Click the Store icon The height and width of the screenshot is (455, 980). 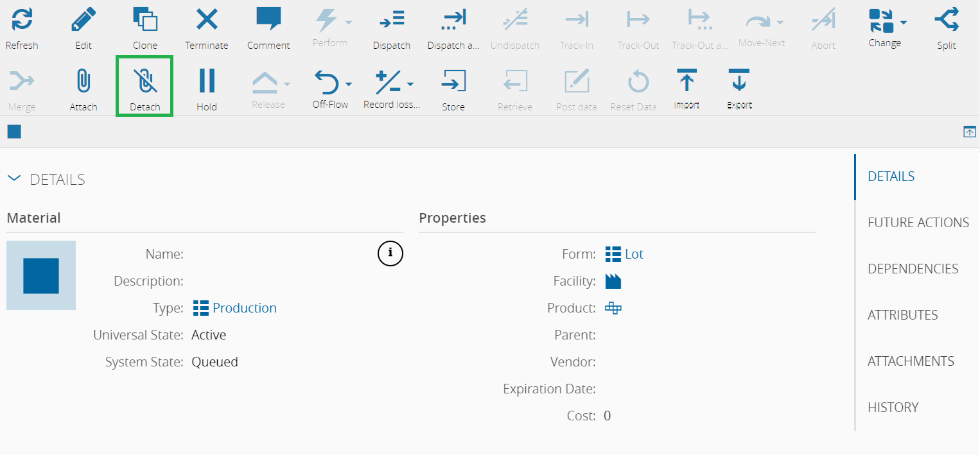click(453, 82)
